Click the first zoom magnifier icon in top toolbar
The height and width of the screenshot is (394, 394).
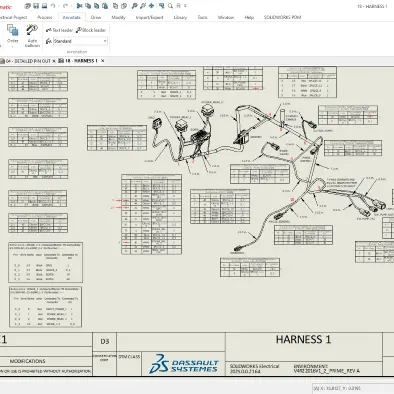coord(134,6)
